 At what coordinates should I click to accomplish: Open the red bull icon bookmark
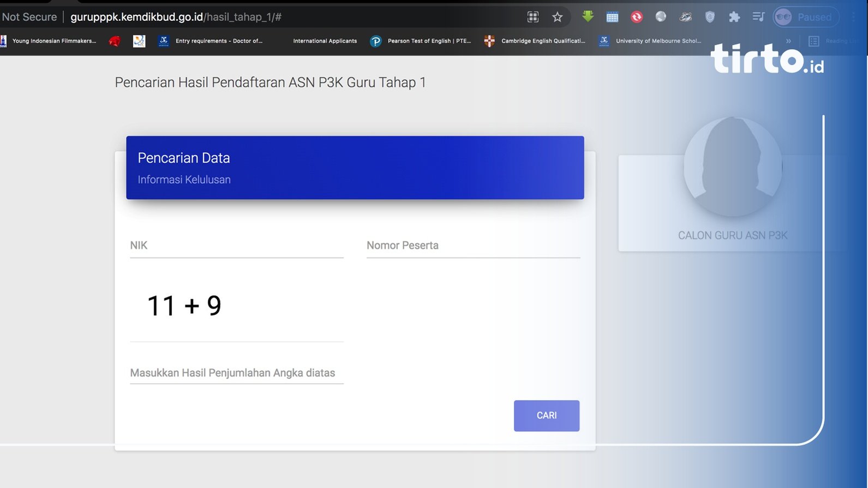(x=115, y=41)
